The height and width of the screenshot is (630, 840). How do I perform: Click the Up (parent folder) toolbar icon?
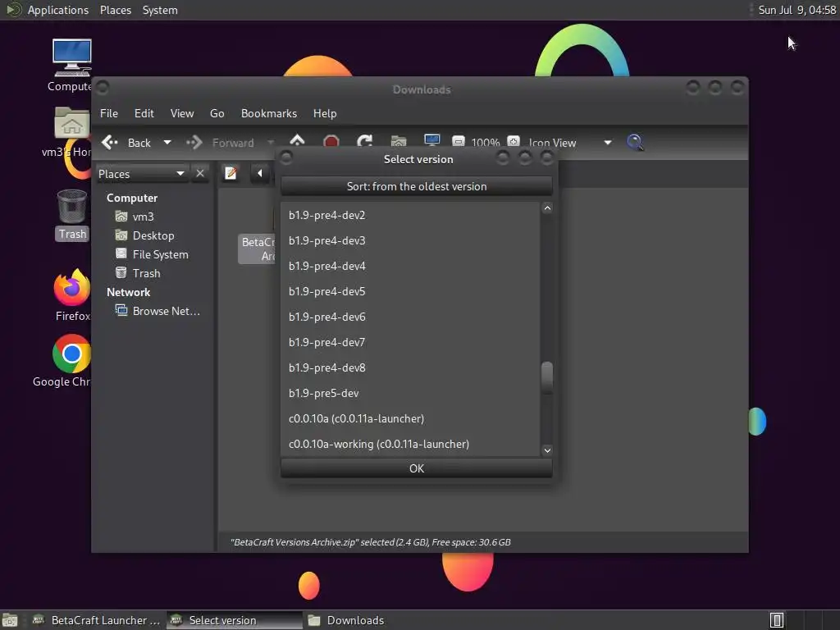pos(297,141)
